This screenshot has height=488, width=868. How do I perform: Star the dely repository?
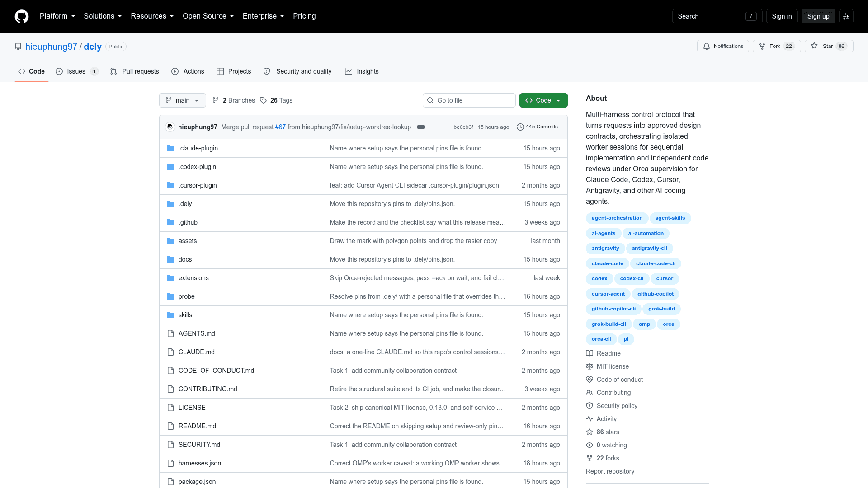pos(829,46)
